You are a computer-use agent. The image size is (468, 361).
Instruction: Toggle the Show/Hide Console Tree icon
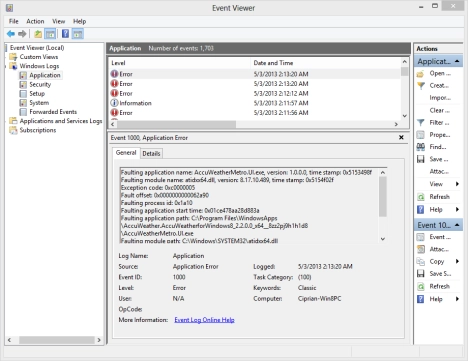click(50, 34)
